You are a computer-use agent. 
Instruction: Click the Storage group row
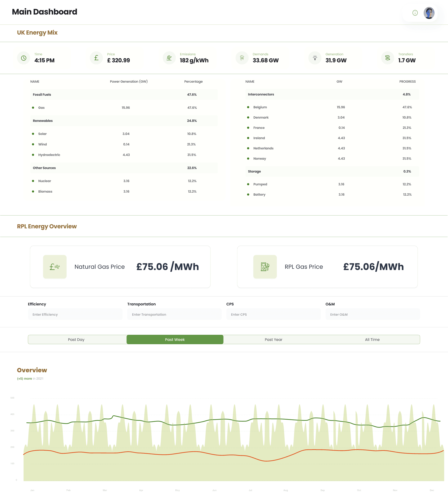click(332, 171)
